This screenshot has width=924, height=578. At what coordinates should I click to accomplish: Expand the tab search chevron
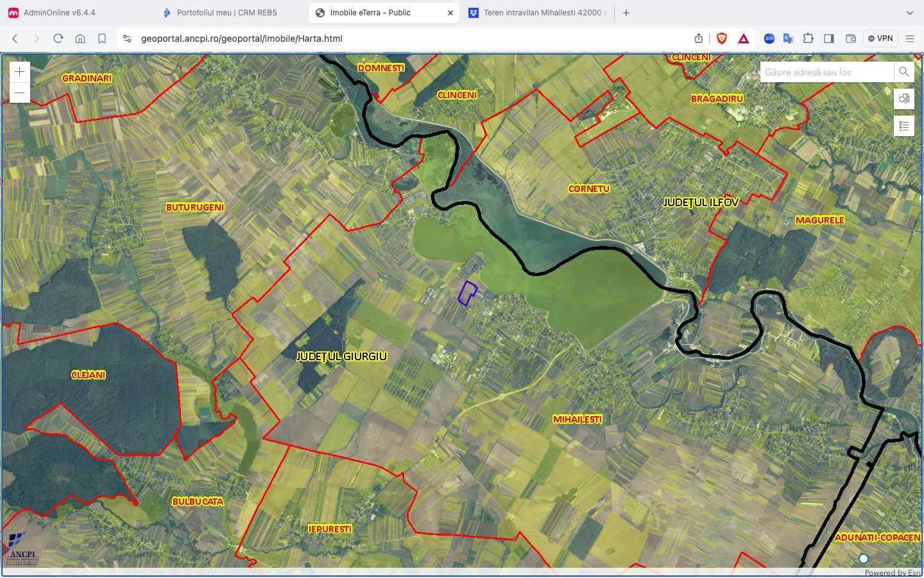(909, 13)
